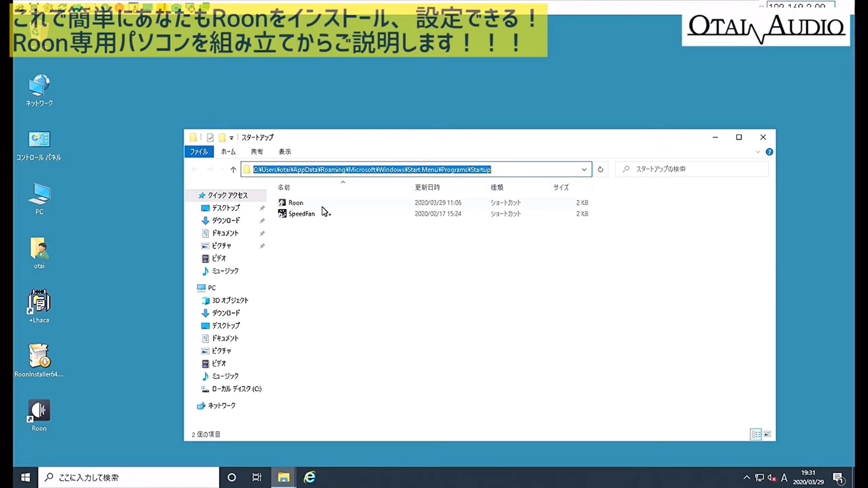Click the IME mode indicator A
The width and height of the screenshot is (868, 488).
[784, 478]
